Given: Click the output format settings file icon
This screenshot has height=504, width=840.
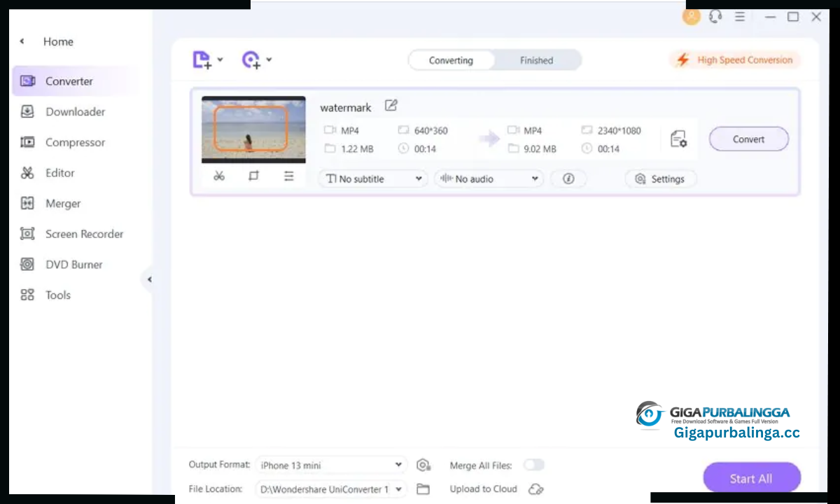Looking at the screenshot, I should click(x=678, y=139).
